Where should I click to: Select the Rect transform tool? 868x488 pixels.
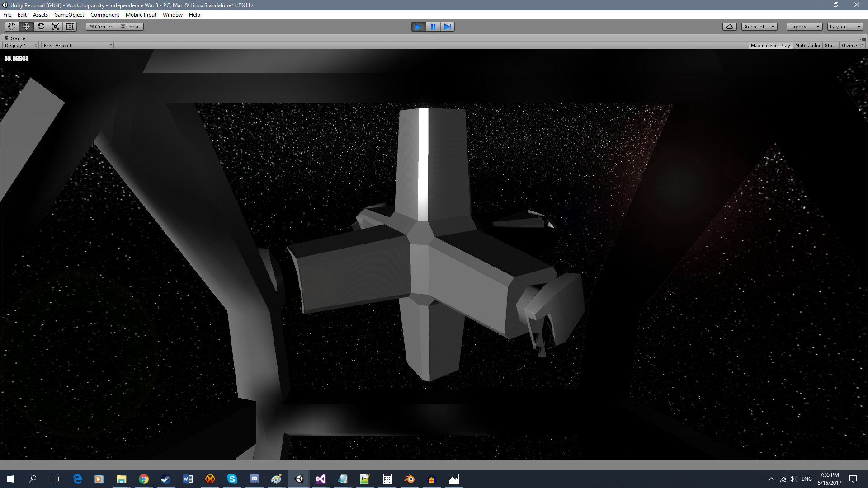(70, 27)
